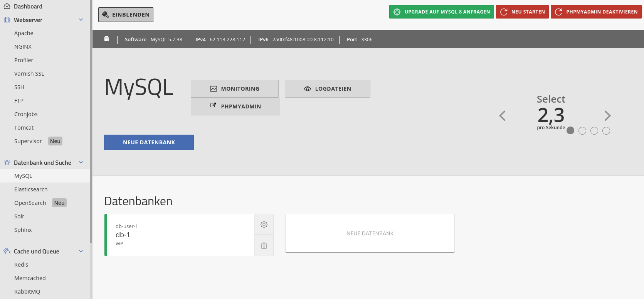Image resolution: width=644 pixels, height=299 pixels.
Task: Open FTP in the sidebar
Action: point(19,101)
